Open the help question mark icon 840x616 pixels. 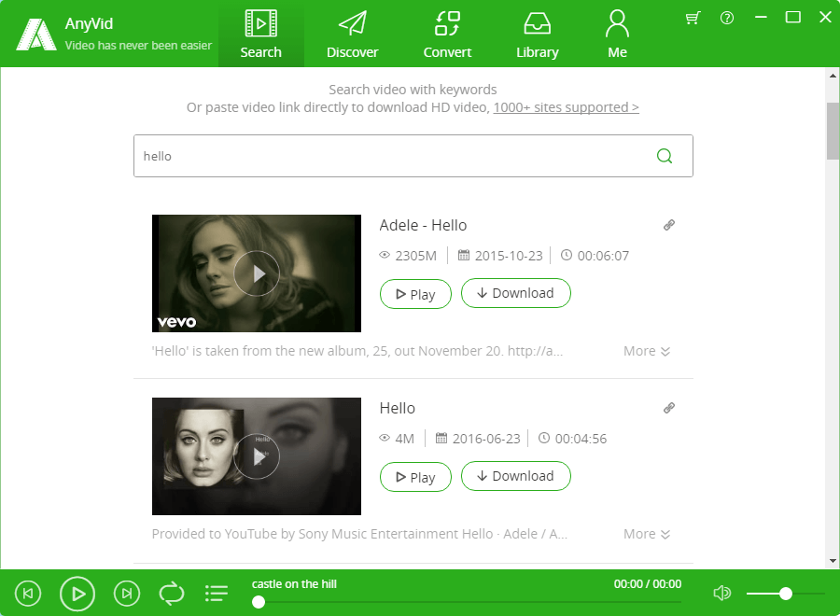(727, 19)
